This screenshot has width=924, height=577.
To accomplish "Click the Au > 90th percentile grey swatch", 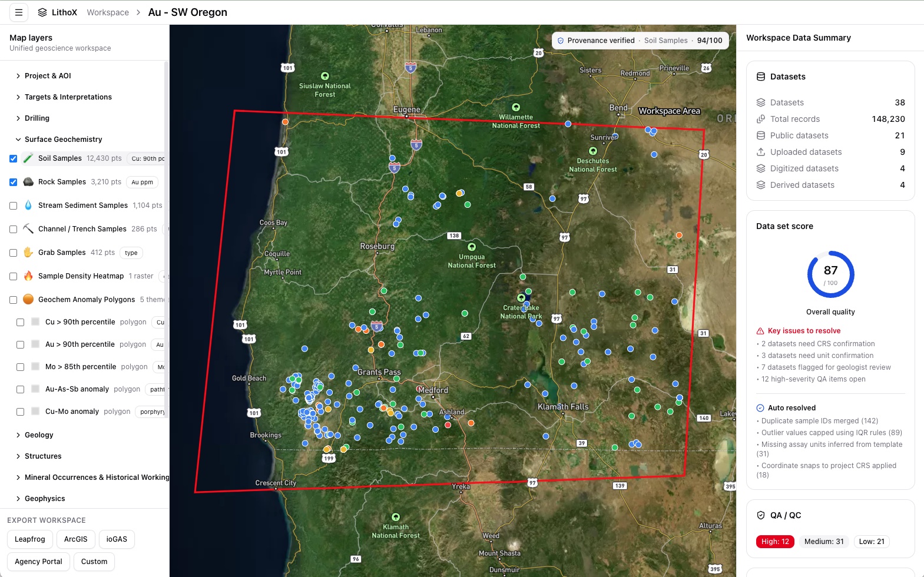I will coord(35,344).
